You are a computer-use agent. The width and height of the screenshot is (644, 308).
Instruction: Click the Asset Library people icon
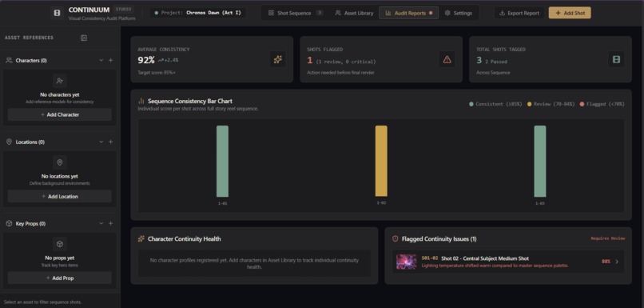click(338, 13)
